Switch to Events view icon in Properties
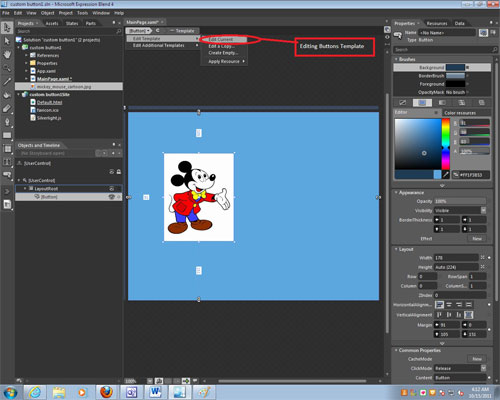This screenshot has height=400, width=500. pos(493,33)
